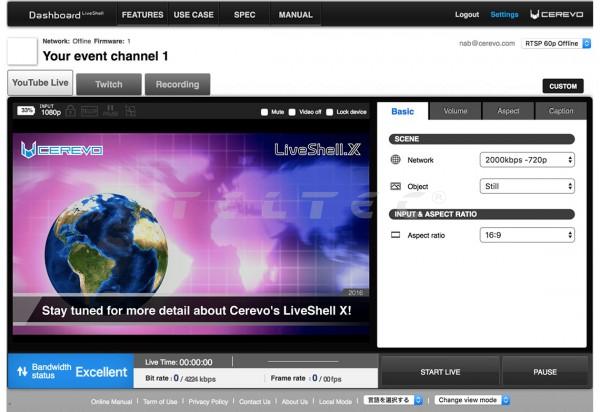Select the Twitch tab
Viewport: 600px width, 412px height.
click(108, 85)
